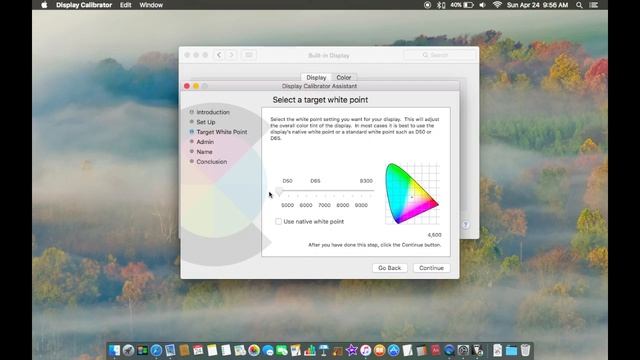This screenshot has height=360, width=640.
Task: Open the Window menu
Action: 151,5
